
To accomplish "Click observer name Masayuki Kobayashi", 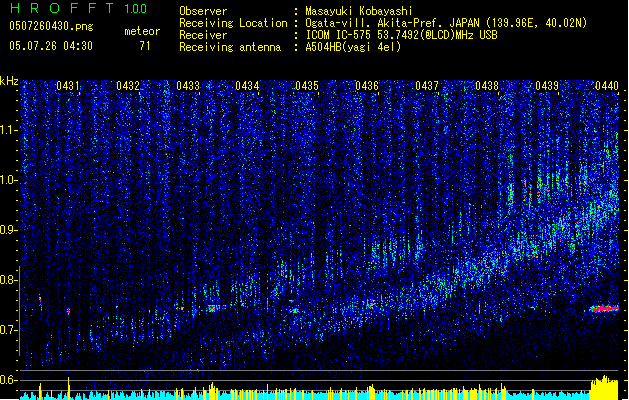I will pos(359,11).
